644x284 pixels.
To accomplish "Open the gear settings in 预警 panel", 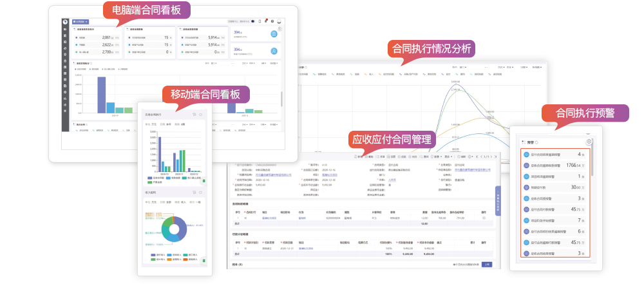I will [x=588, y=142].
